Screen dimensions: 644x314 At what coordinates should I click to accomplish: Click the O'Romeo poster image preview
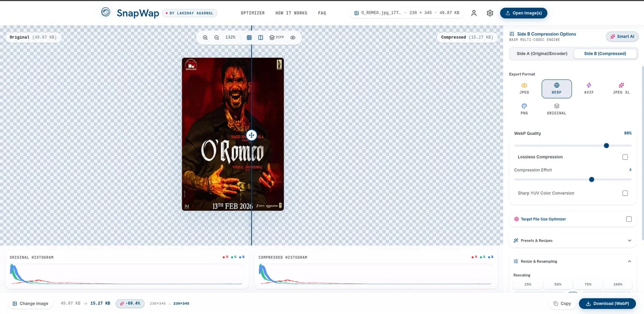click(x=233, y=134)
